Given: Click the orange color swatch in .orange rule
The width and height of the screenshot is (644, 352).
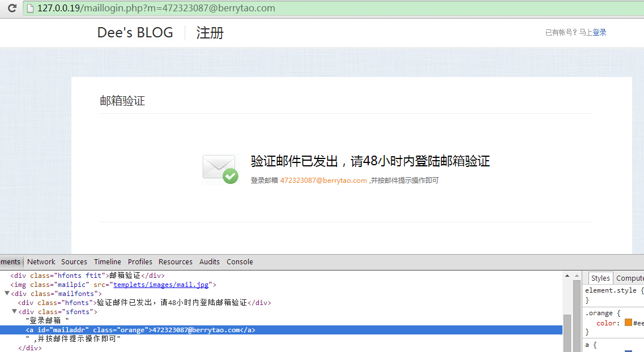Looking at the screenshot, I should [x=630, y=322].
